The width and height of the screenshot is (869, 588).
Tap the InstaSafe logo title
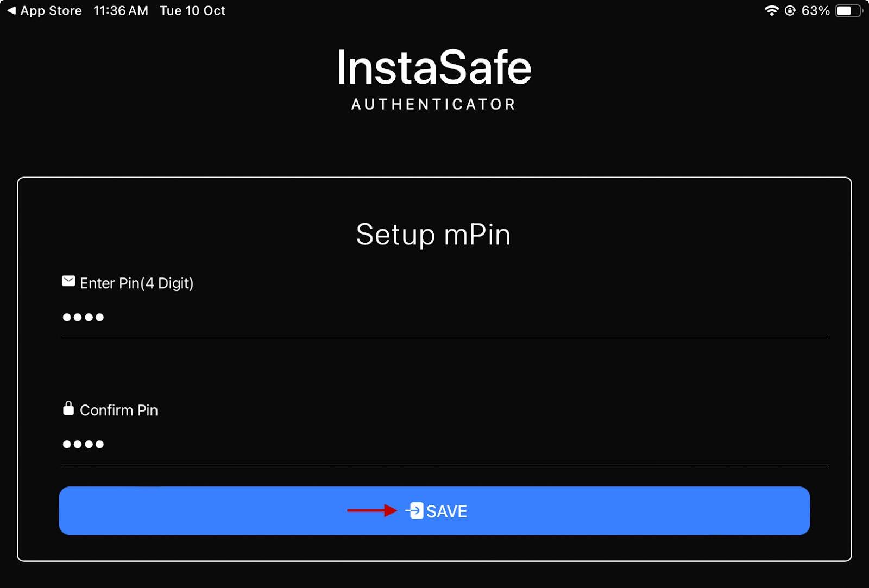pyautogui.click(x=434, y=67)
